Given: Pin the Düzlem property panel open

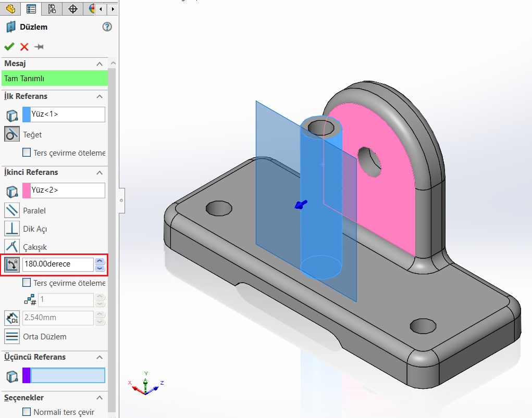Looking at the screenshot, I should [x=39, y=47].
